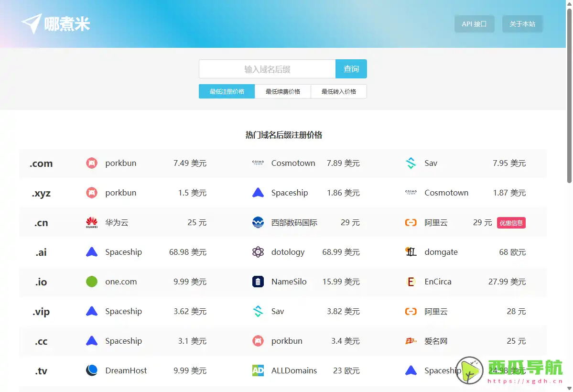Click the DreamHost moon icon in .tv row
This screenshot has width=573, height=392.
tap(92, 370)
